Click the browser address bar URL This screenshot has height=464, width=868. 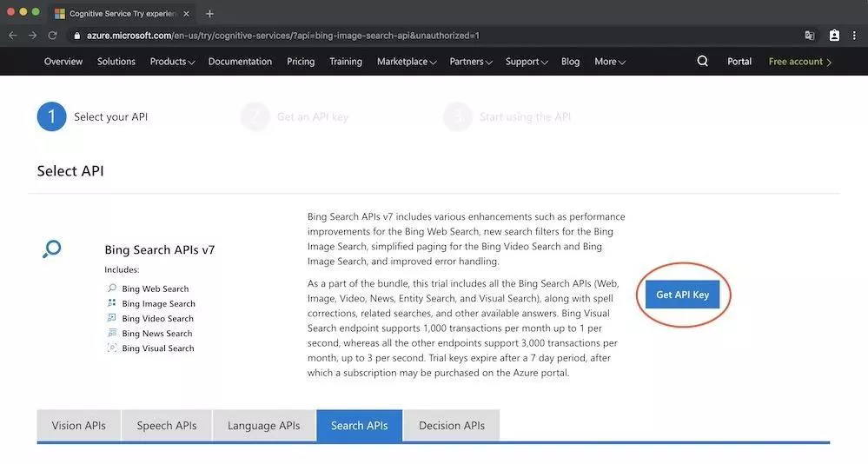(283, 36)
